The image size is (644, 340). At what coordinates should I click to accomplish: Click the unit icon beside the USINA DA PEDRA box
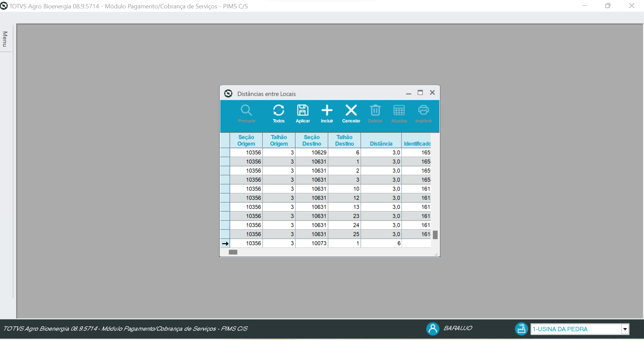521,329
